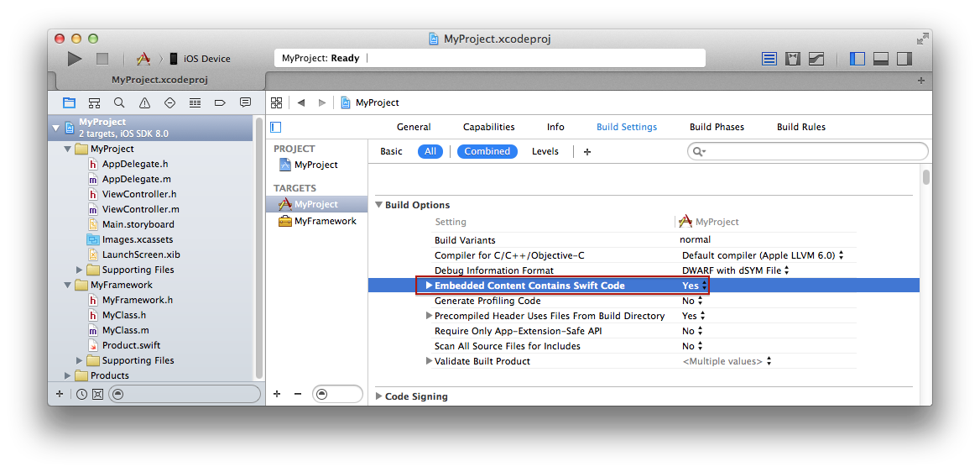The width and height of the screenshot is (980, 472).
Task: Remove the selected target with minus button
Action: (298, 394)
